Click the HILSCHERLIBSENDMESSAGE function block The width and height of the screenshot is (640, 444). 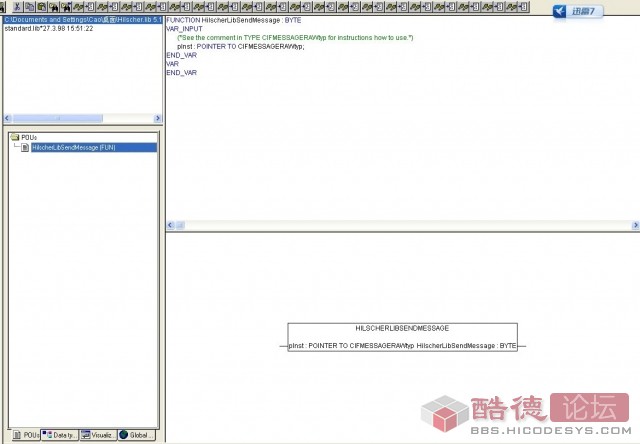pyautogui.click(x=402, y=337)
